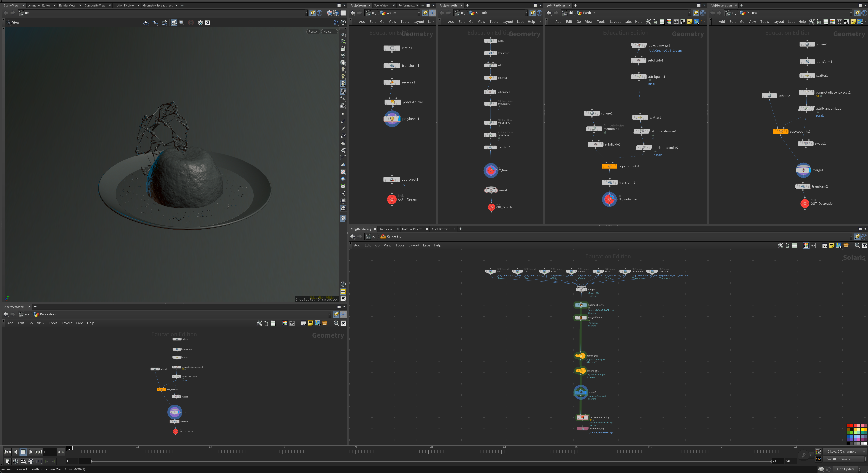
Task: Select the polybevel1 node in Cream network
Action: [392, 119]
